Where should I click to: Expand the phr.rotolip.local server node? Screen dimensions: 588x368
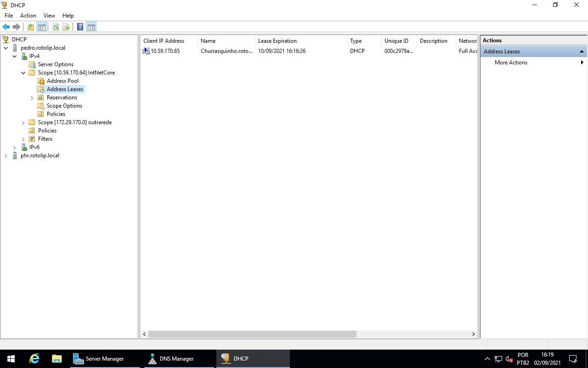6,155
